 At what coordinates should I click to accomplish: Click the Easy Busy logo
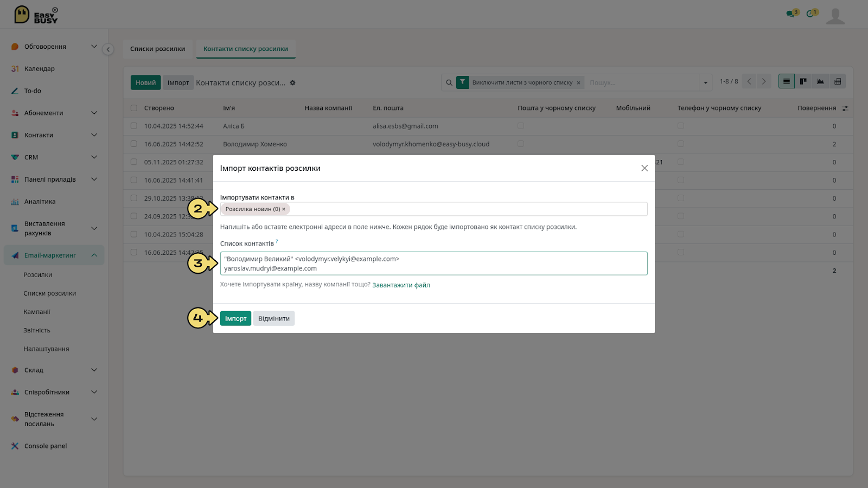(x=36, y=15)
